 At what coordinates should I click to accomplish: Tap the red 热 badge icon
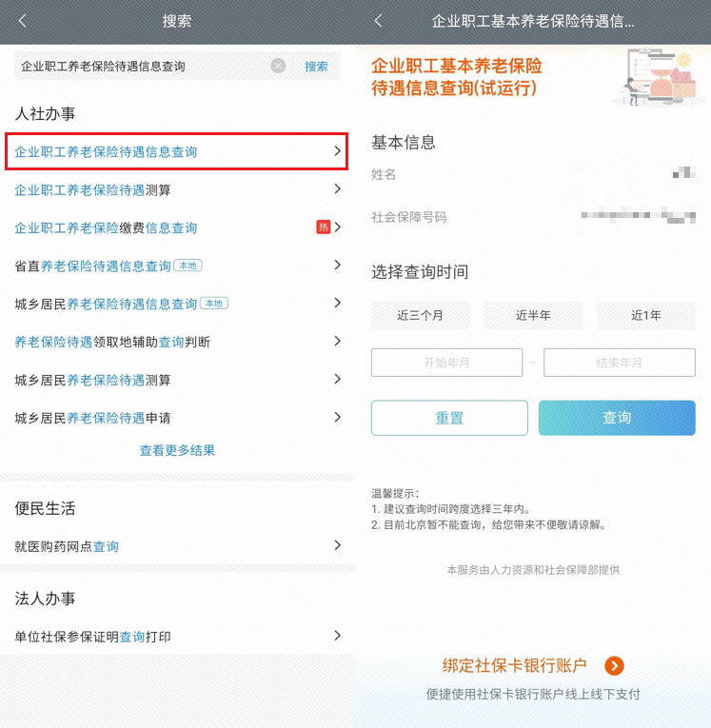pyautogui.click(x=324, y=227)
